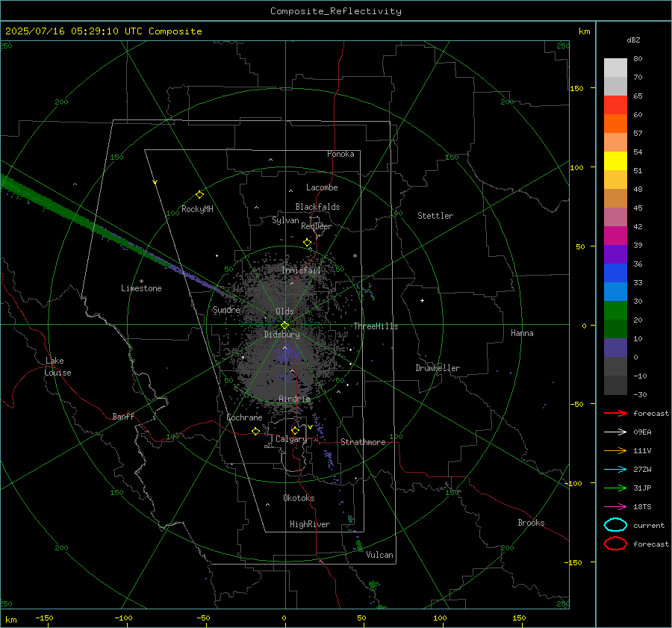Click the Lacombe city label

click(x=322, y=187)
